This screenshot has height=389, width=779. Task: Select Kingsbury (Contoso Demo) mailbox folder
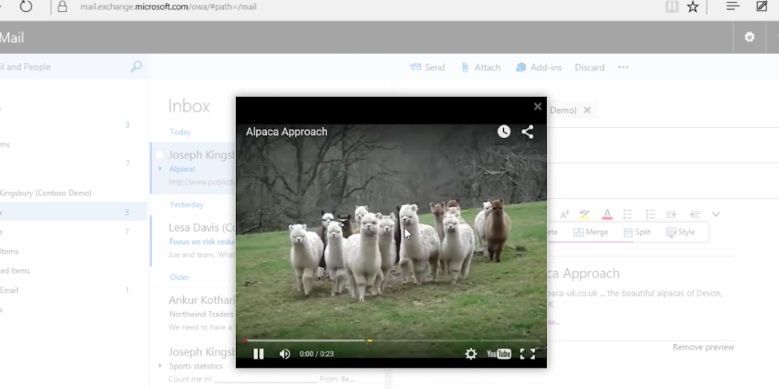pyautogui.click(x=46, y=193)
